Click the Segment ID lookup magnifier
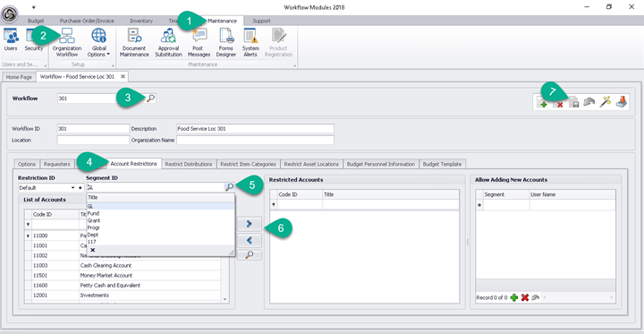644x334 pixels. point(230,187)
